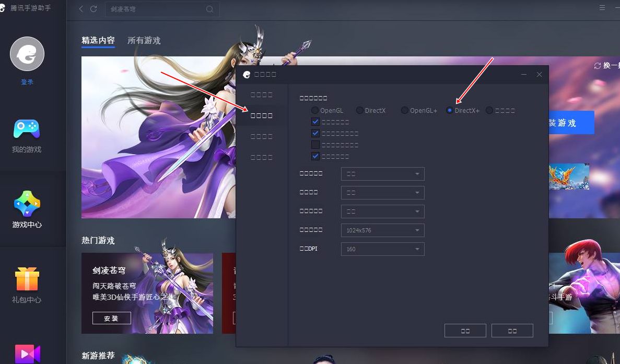Select the radio option right of DirectX+

(x=489, y=110)
